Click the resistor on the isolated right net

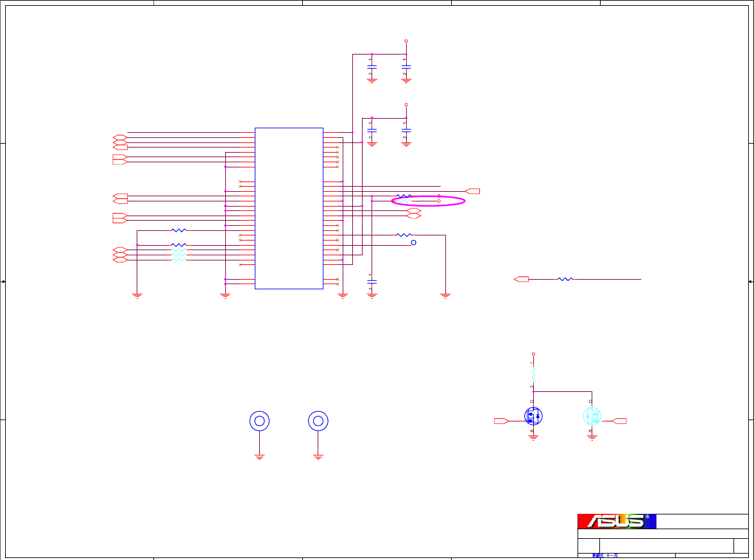tap(565, 279)
